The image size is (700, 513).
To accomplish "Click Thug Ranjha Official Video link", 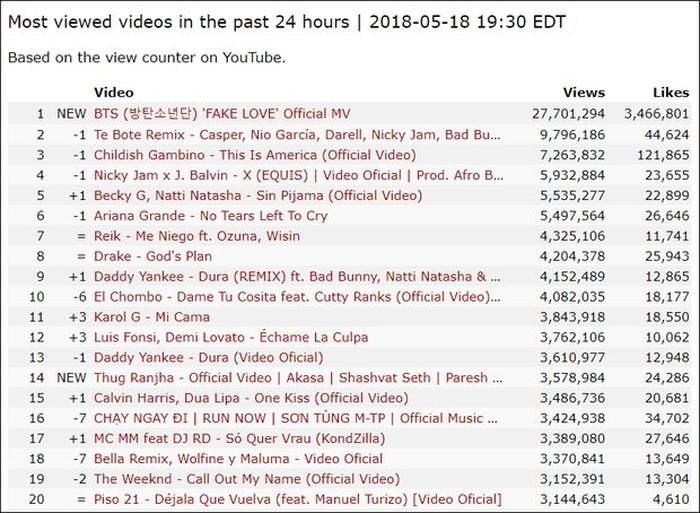I will point(297,378).
